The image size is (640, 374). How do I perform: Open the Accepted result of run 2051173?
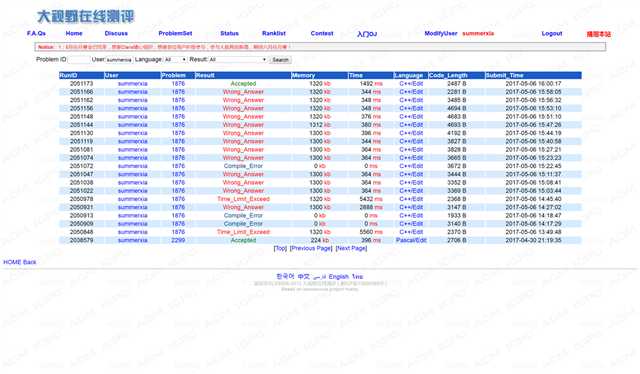pyautogui.click(x=243, y=84)
